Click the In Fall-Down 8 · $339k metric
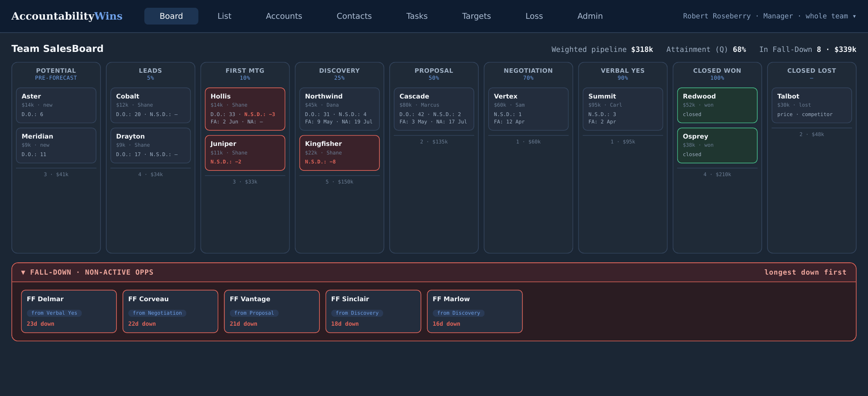Viewport: 868px width, 396px height. click(808, 49)
